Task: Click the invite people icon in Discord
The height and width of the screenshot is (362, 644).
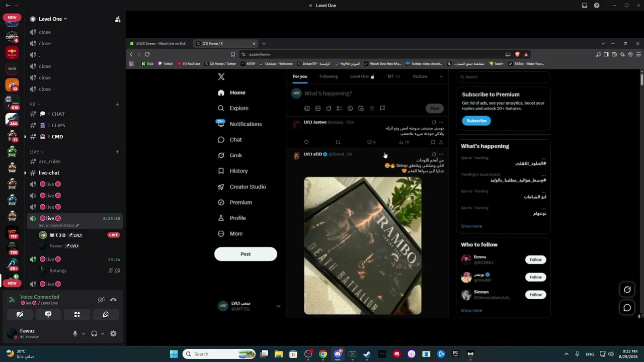Action: tap(118, 19)
